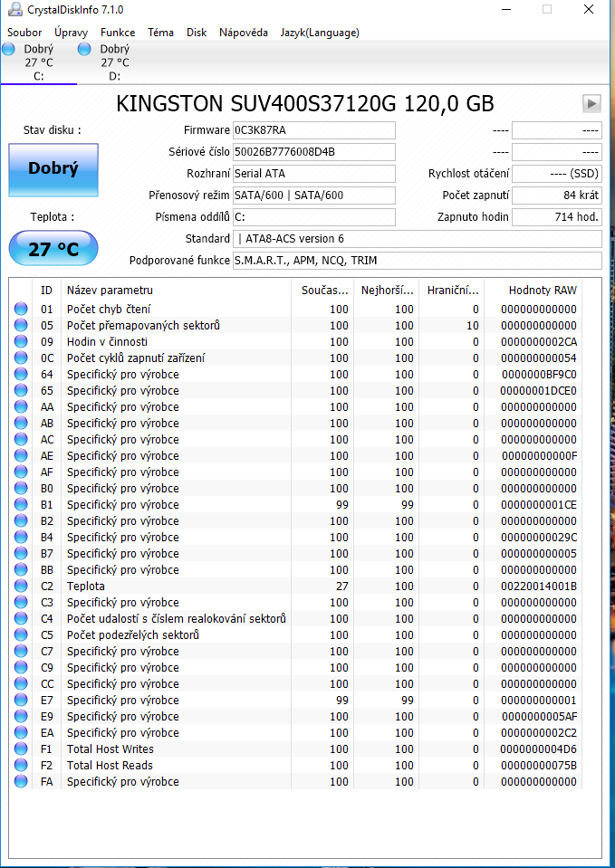Click status orb for attribute C4
The image size is (615, 868).
pos(21,618)
